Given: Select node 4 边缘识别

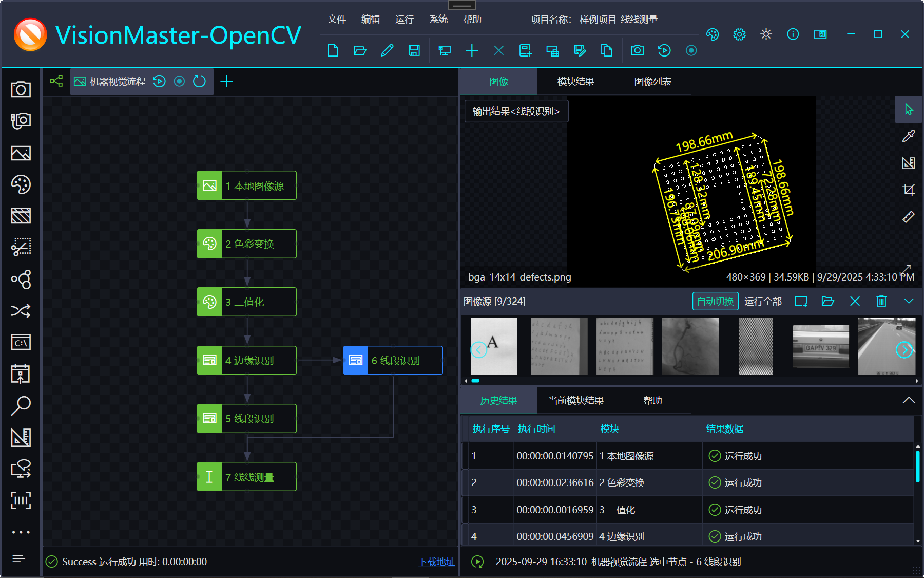Looking at the screenshot, I should [247, 360].
